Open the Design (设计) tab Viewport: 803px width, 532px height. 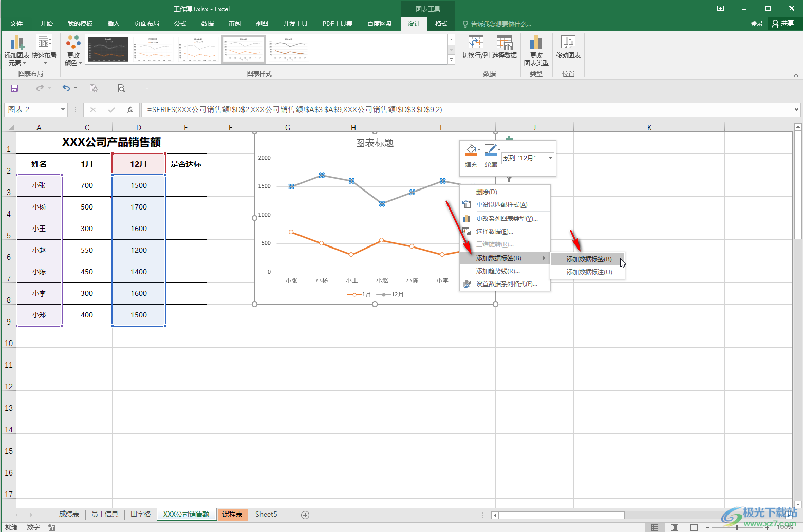414,23
